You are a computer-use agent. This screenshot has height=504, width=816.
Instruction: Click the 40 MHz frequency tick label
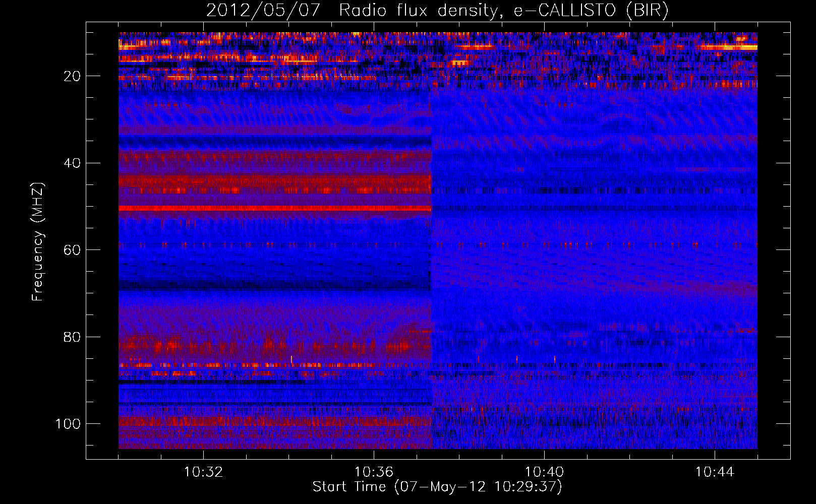pos(72,163)
